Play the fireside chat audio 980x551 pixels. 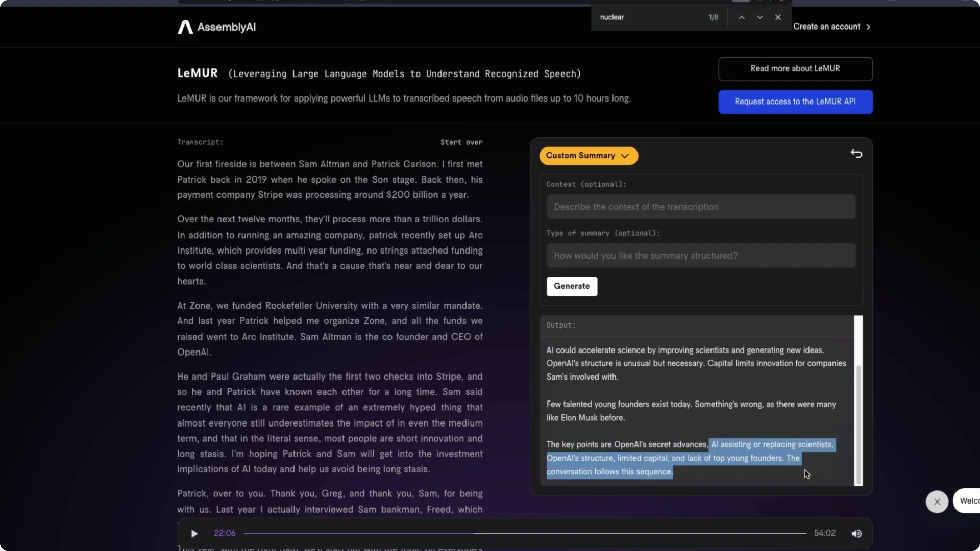coord(194,533)
